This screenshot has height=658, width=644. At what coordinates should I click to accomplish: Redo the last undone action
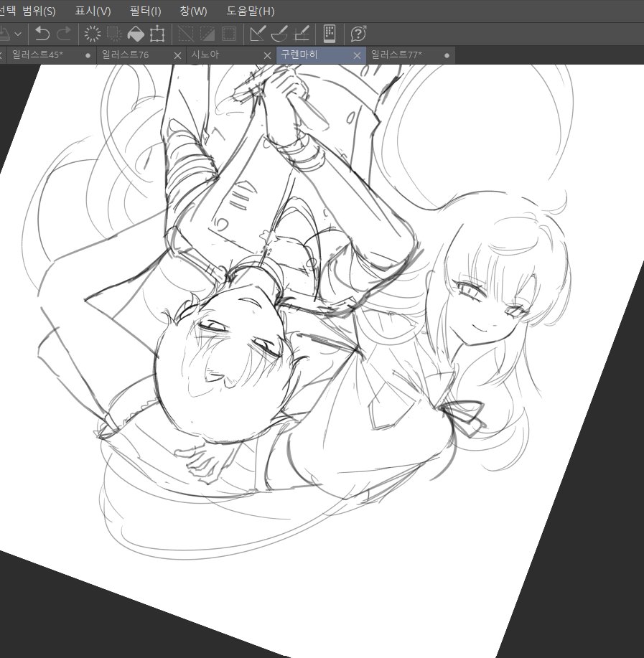pos(64,34)
